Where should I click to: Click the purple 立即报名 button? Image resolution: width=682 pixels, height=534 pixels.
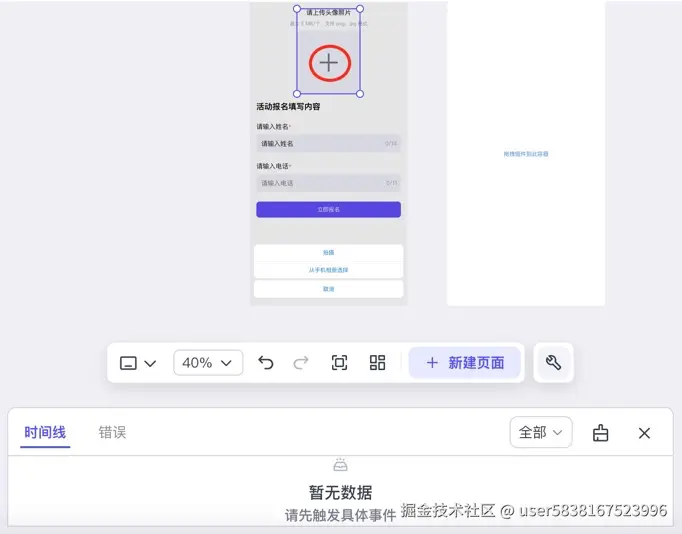click(x=328, y=210)
